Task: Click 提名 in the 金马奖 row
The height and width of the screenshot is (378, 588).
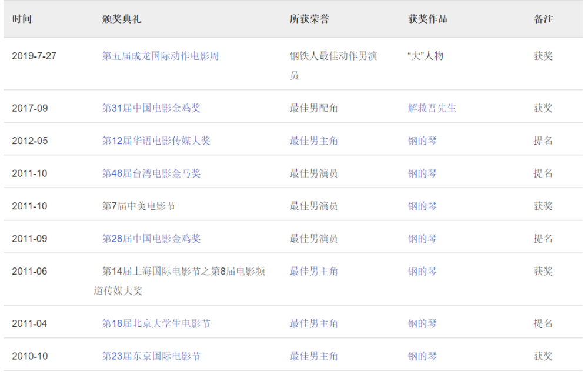Action: [543, 173]
